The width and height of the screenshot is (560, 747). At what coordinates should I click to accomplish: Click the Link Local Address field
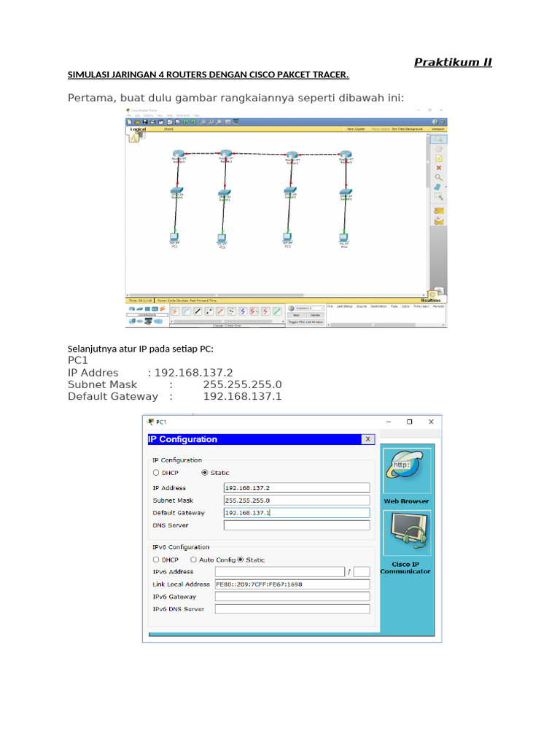pyautogui.click(x=292, y=584)
